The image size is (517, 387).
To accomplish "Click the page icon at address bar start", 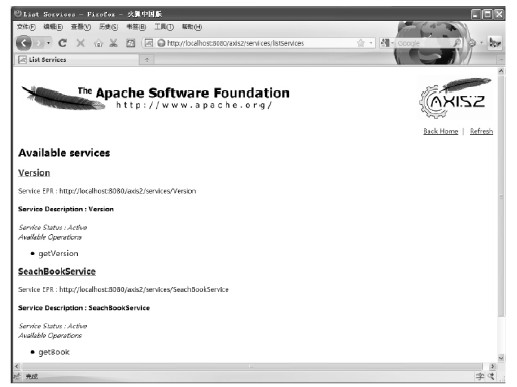I will click(x=149, y=43).
